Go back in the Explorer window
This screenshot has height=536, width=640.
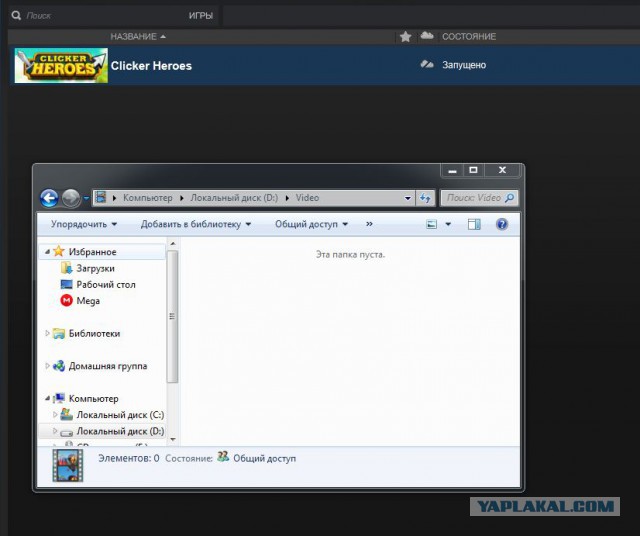click(x=49, y=198)
